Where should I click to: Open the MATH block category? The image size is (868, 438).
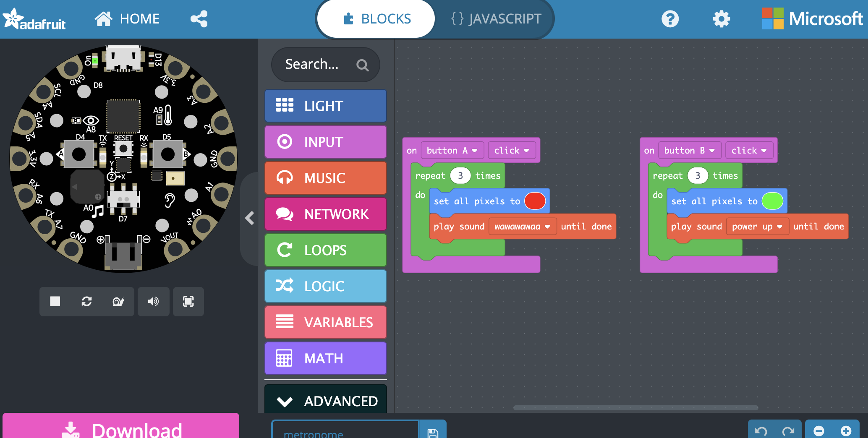[x=326, y=358]
